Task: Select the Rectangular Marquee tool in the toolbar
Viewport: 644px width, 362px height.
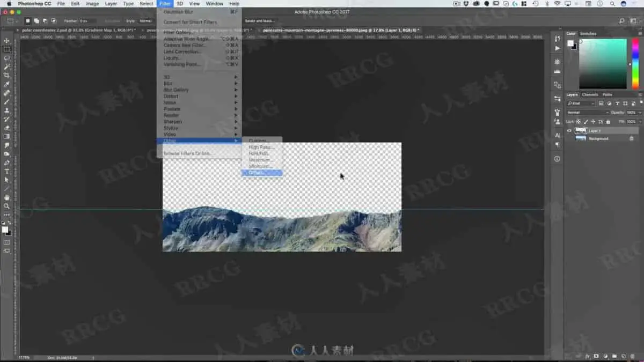Action: click(x=6, y=49)
